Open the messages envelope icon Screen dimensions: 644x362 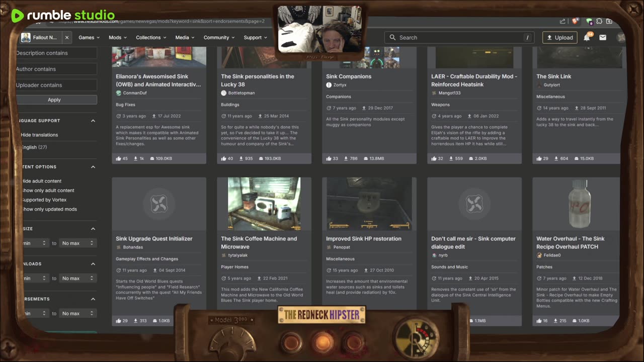coord(603,37)
